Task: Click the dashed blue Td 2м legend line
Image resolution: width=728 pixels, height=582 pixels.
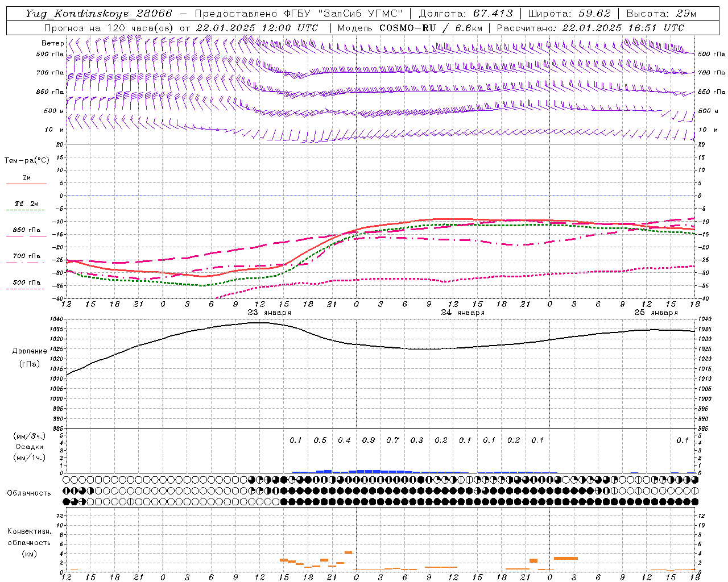Action: [x=26, y=211]
